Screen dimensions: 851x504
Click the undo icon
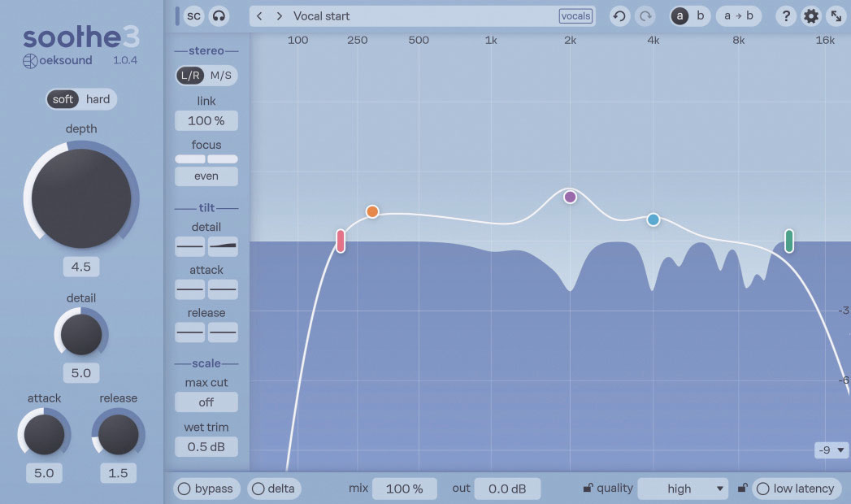click(x=619, y=16)
